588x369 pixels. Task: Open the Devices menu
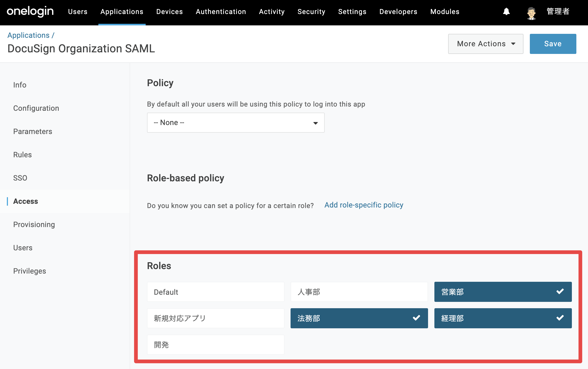(x=169, y=12)
